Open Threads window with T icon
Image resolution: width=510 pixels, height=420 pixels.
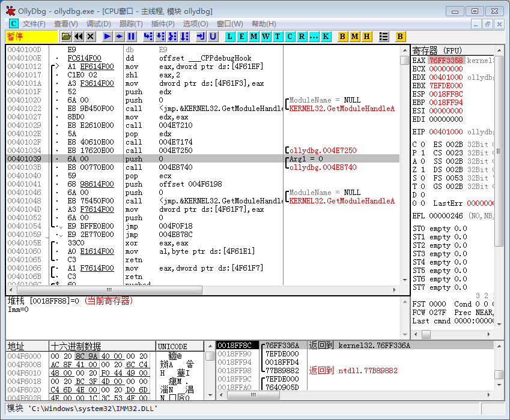278,37
